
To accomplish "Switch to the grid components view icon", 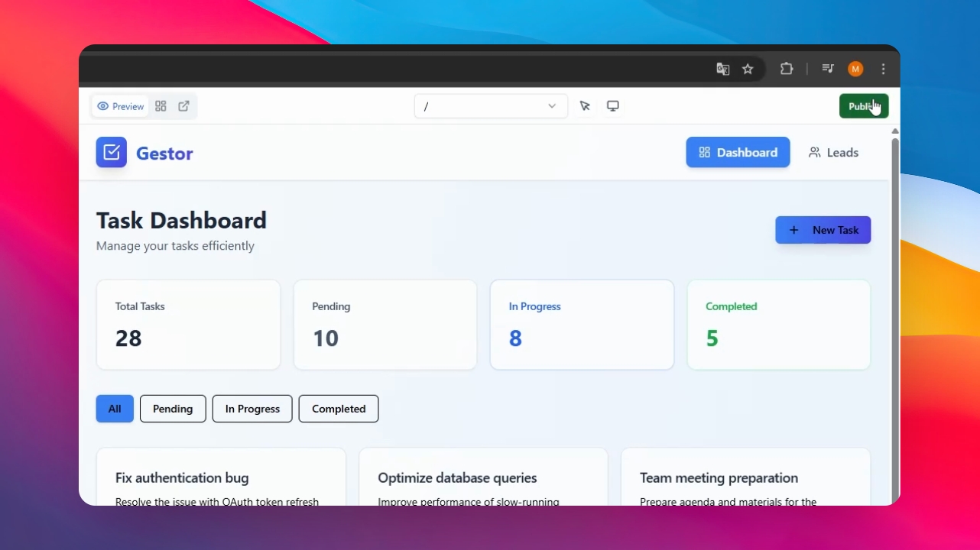I will (161, 106).
